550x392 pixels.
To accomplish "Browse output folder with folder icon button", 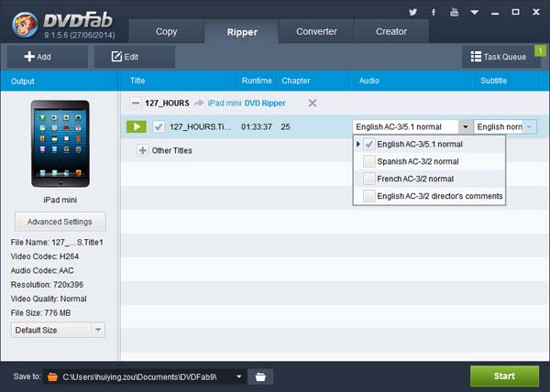I will click(x=260, y=377).
